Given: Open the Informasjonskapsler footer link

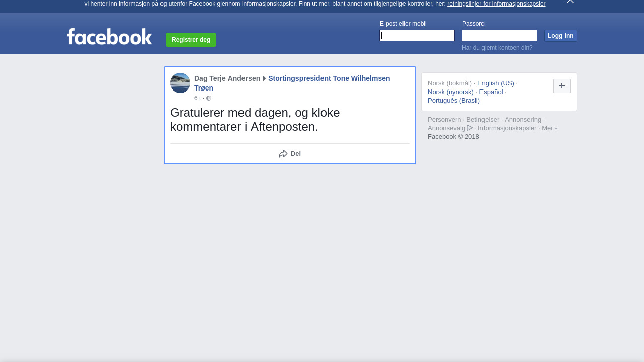Looking at the screenshot, I should [x=507, y=128].
